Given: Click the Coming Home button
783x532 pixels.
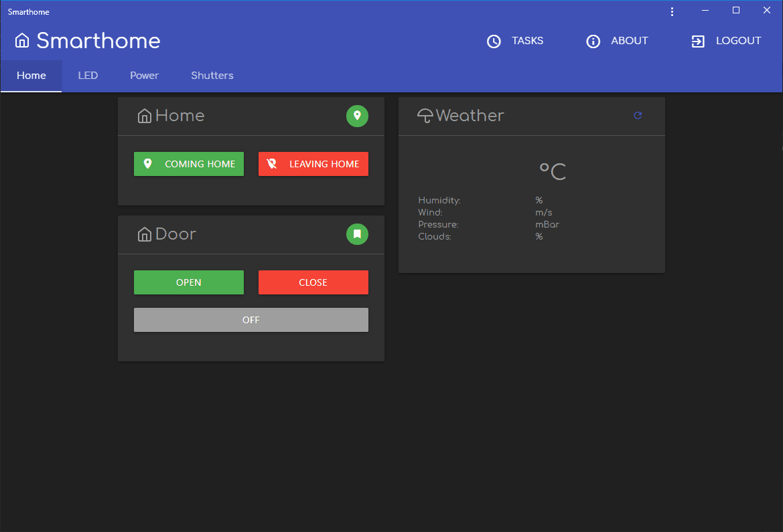Looking at the screenshot, I should click(189, 164).
